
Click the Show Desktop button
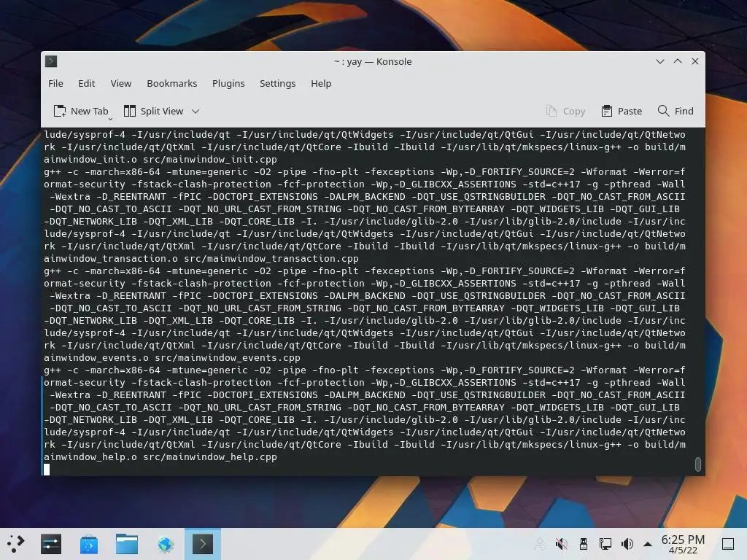coord(728,544)
